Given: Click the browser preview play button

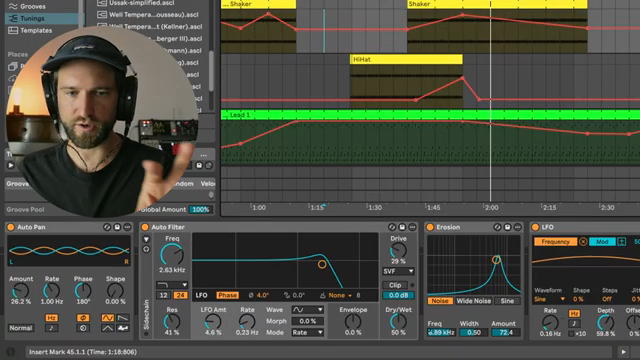Looking at the screenshot, I should point(11,165).
